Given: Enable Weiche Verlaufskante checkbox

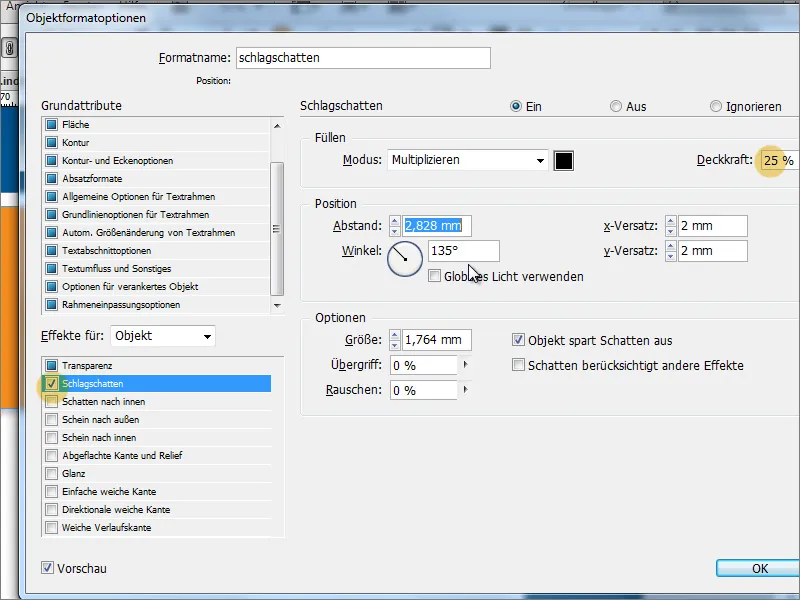Looking at the screenshot, I should click(x=52, y=528).
